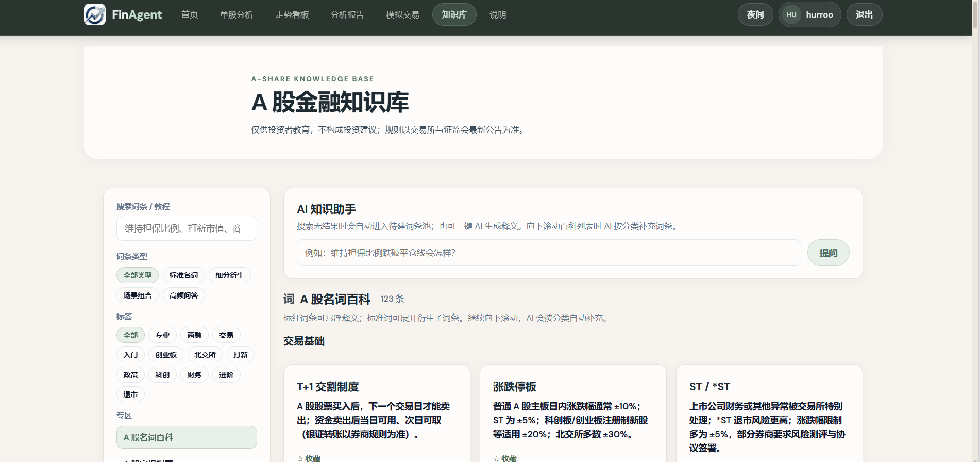Open the ST / *ST card title

click(709, 387)
